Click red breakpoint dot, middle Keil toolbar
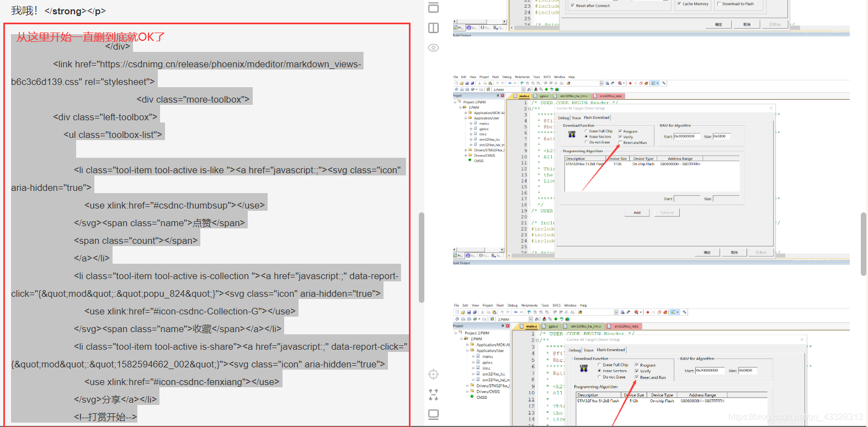Viewport: 868px width, 427px height. (630, 83)
